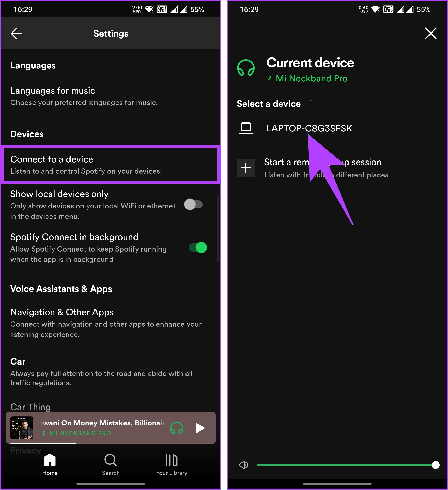The width and height of the screenshot is (448, 490).
Task: Tap the plus icon for group session
Action: coord(246,168)
